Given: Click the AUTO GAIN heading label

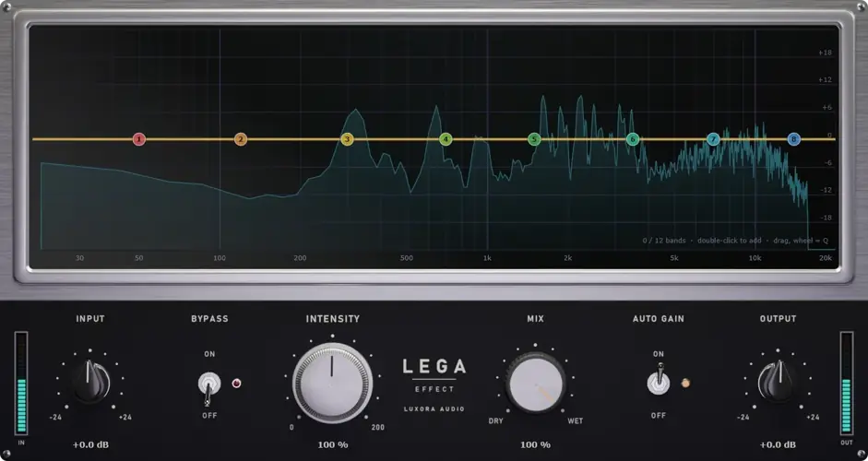Looking at the screenshot, I should tap(659, 319).
